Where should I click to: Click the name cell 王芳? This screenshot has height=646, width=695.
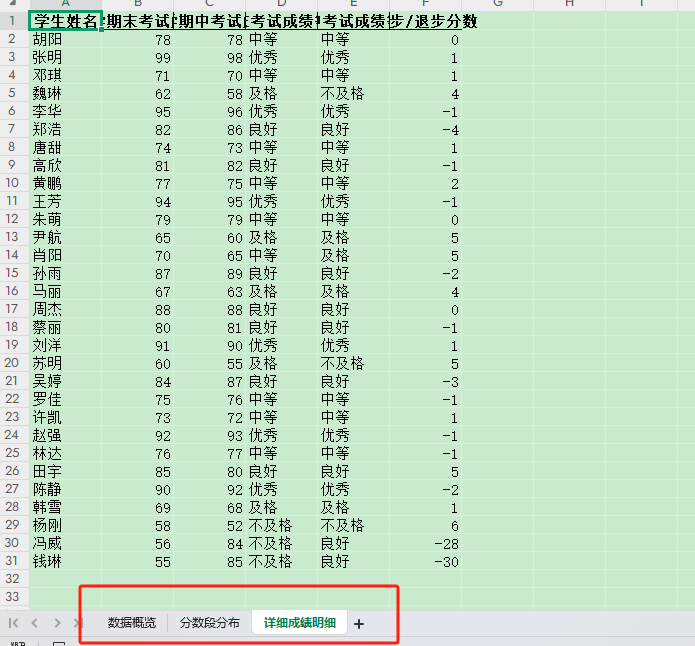[x=65, y=201]
